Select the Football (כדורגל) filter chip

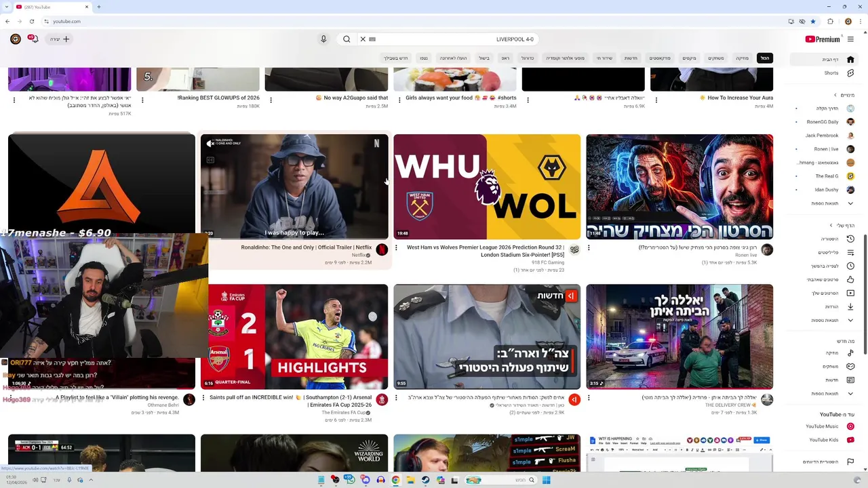coord(528,58)
